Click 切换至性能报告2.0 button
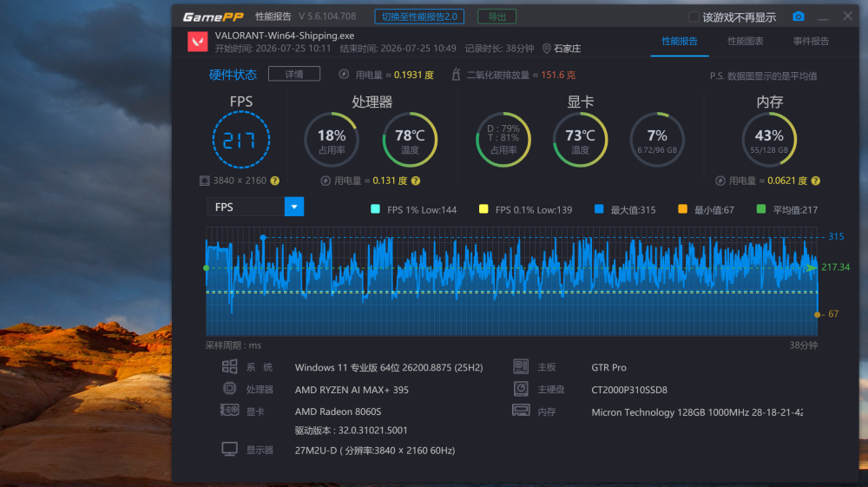This screenshot has width=868, height=487. tap(419, 16)
